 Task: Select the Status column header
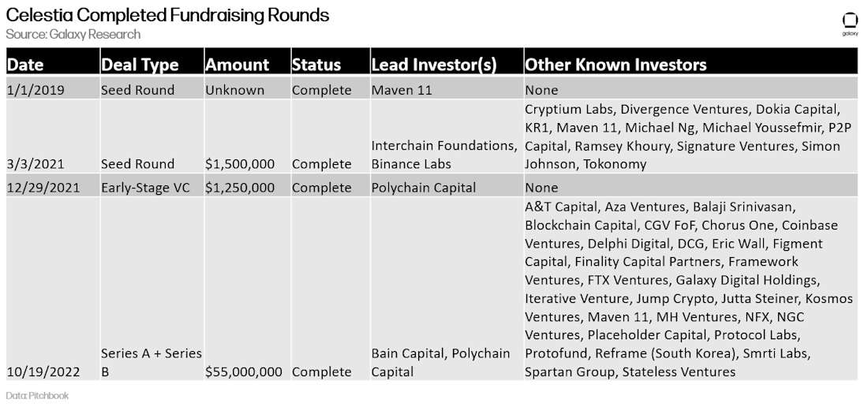(x=316, y=65)
